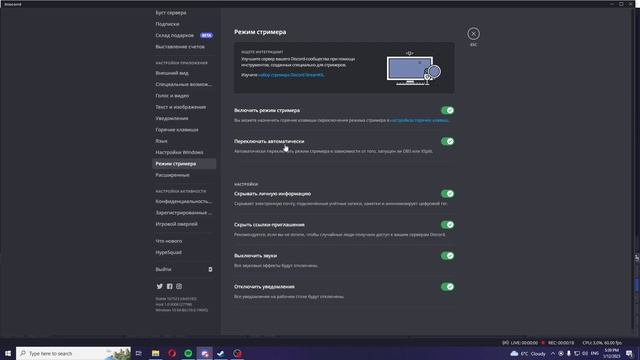Open Зарегистрированные игры section
Viewport: 640px width, 360px height.
pyautogui.click(x=184, y=213)
